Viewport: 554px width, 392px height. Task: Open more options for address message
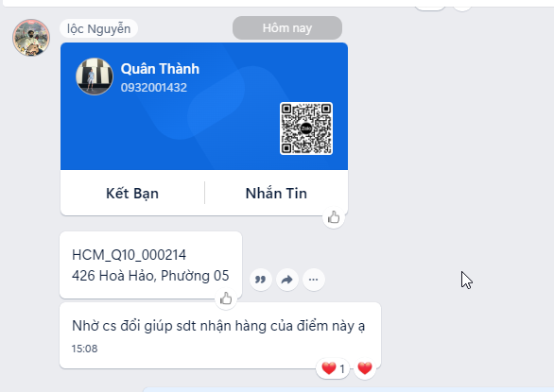[313, 280]
